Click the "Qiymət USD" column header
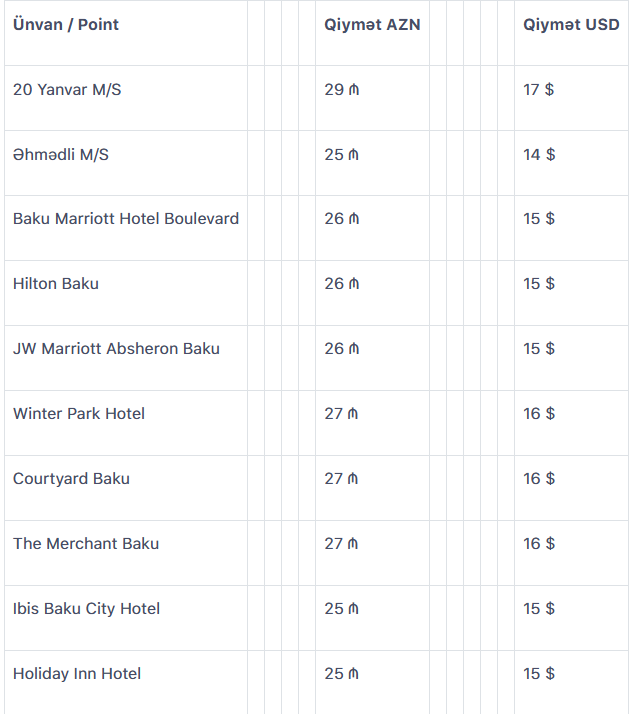Viewport: 634px width, 714px height. [x=571, y=25]
